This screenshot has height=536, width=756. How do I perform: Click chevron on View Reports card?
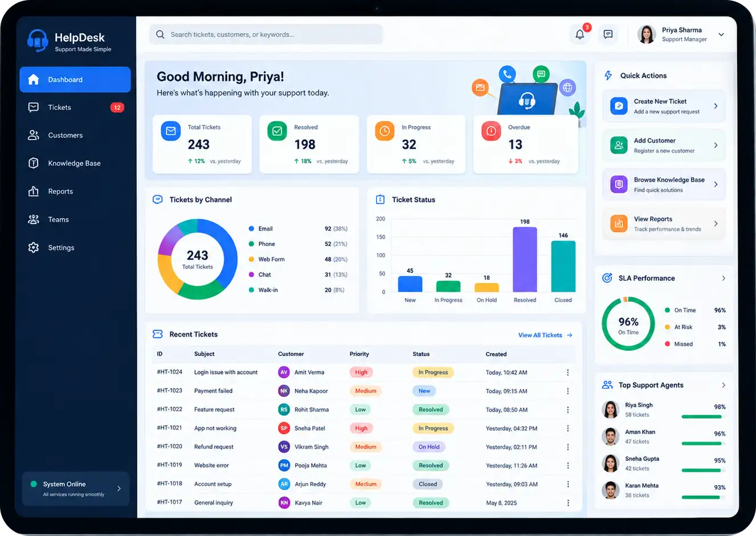point(716,223)
